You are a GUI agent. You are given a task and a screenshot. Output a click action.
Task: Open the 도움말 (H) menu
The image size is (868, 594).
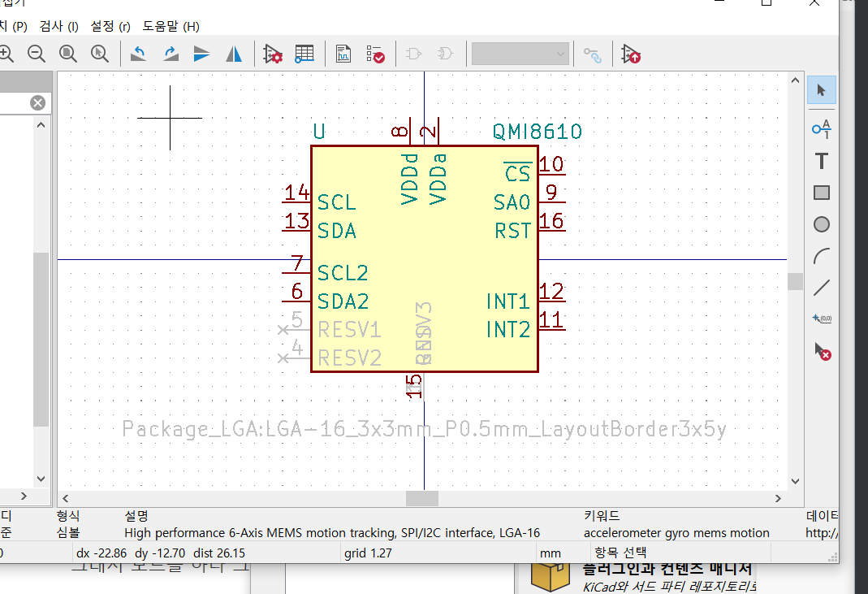point(171,26)
